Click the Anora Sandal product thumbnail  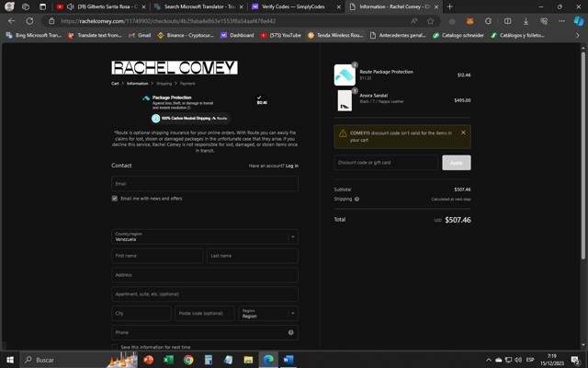pyautogui.click(x=345, y=100)
